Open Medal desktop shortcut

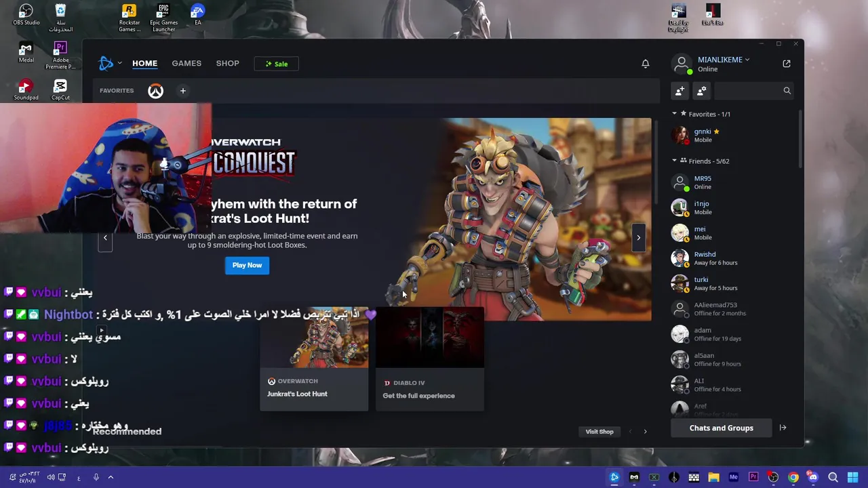click(26, 52)
